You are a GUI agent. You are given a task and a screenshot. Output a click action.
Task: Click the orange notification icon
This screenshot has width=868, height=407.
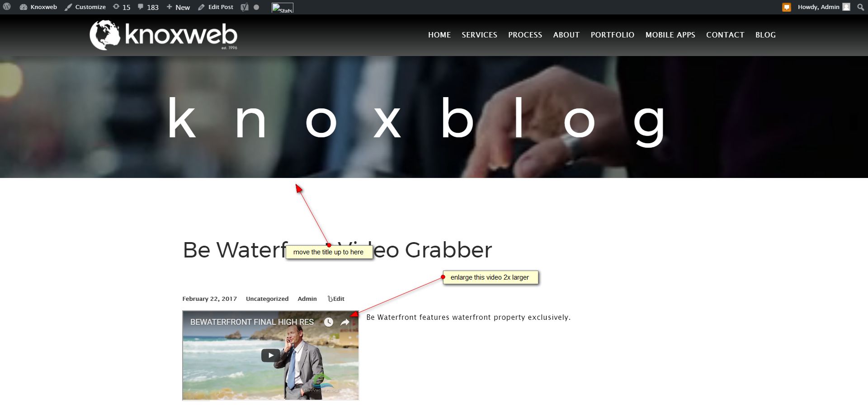point(787,7)
